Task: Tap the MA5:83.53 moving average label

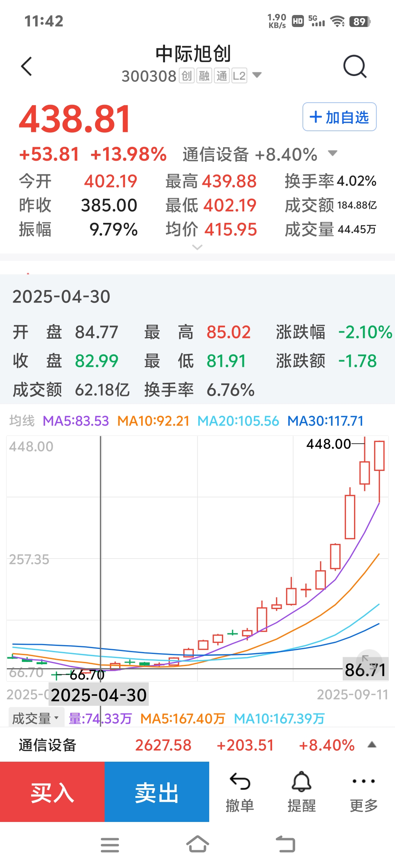Action: (76, 421)
